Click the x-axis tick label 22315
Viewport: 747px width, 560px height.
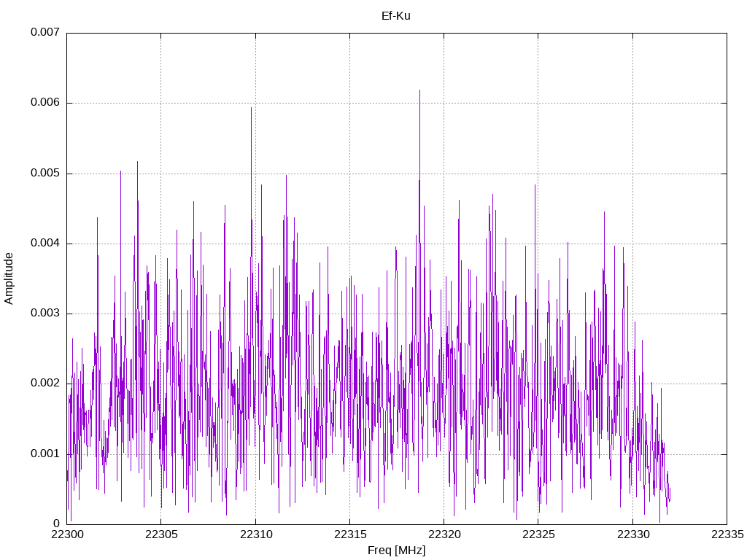(x=350, y=534)
